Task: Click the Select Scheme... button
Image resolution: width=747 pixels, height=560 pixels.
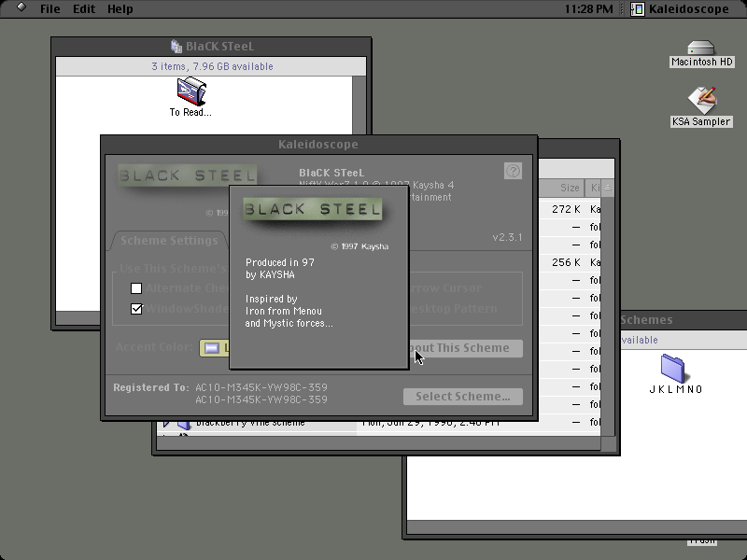Action: pyautogui.click(x=463, y=397)
